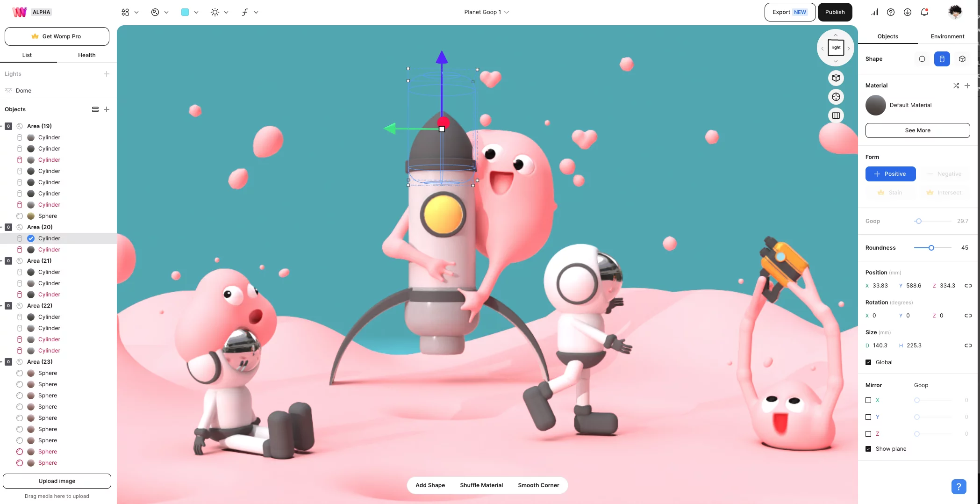Link the Size values icon

coord(968,346)
